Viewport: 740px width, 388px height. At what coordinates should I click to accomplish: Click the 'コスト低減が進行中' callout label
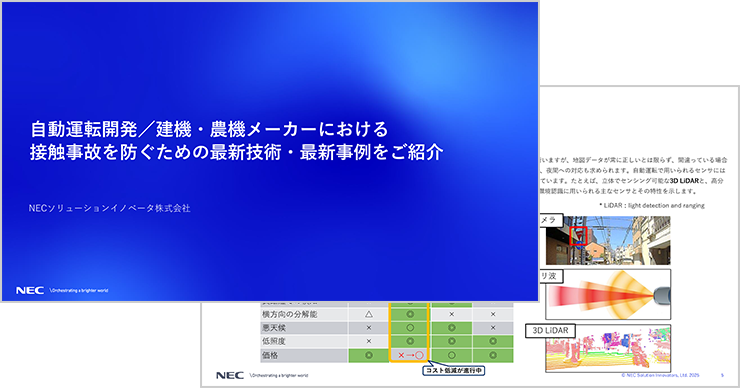454,371
